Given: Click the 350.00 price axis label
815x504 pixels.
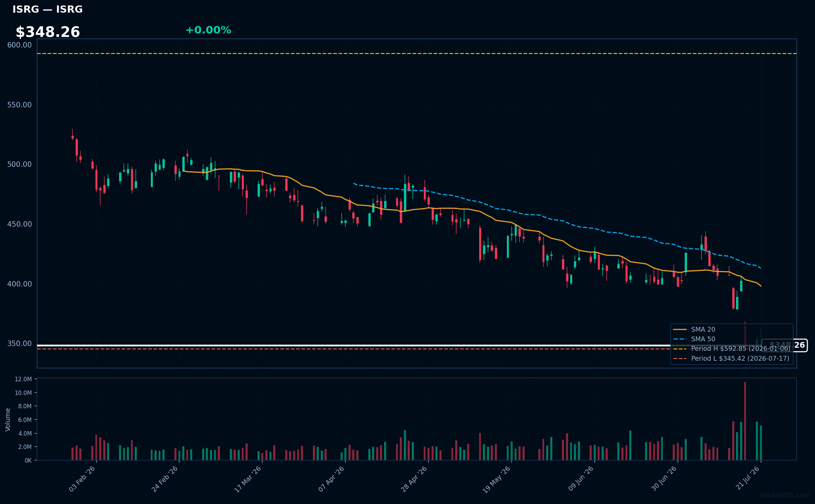Looking at the screenshot, I should pyautogui.click(x=19, y=344).
